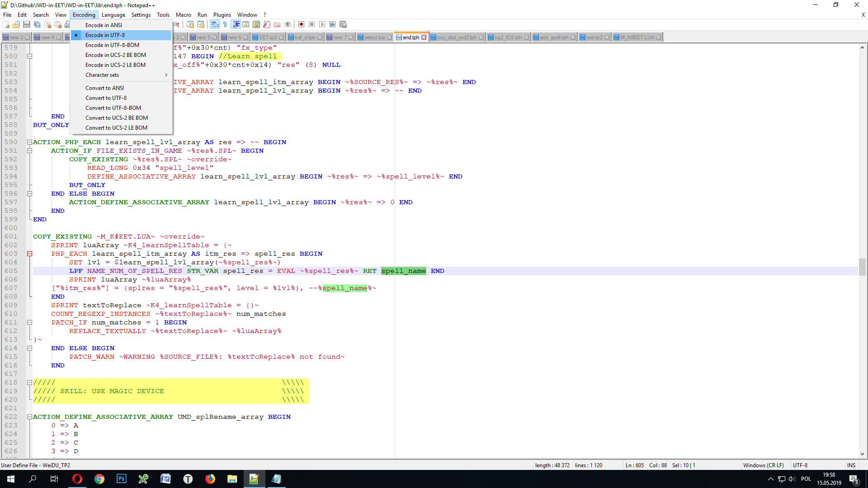Switch to the M_K#EET.LUA tab

tap(637, 38)
